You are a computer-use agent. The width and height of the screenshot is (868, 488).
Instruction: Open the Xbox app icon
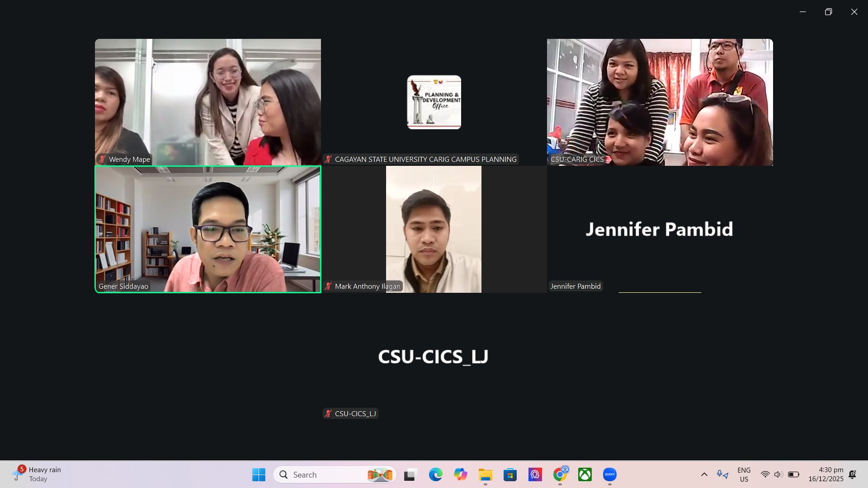tap(585, 474)
